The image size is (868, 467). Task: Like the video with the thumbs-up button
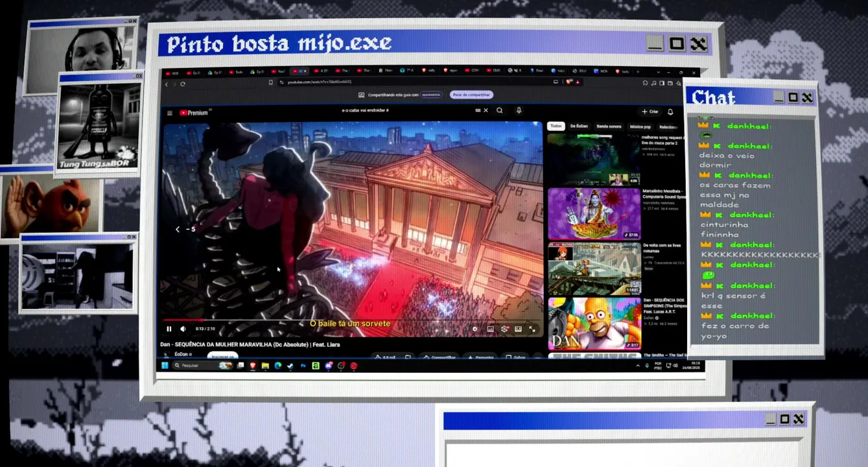(x=386, y=357)
